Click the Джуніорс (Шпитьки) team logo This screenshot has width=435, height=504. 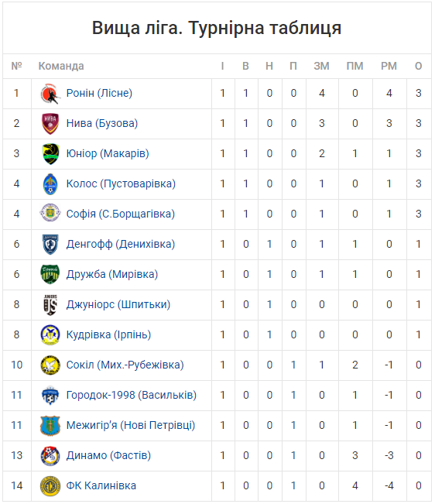point(50,305)
